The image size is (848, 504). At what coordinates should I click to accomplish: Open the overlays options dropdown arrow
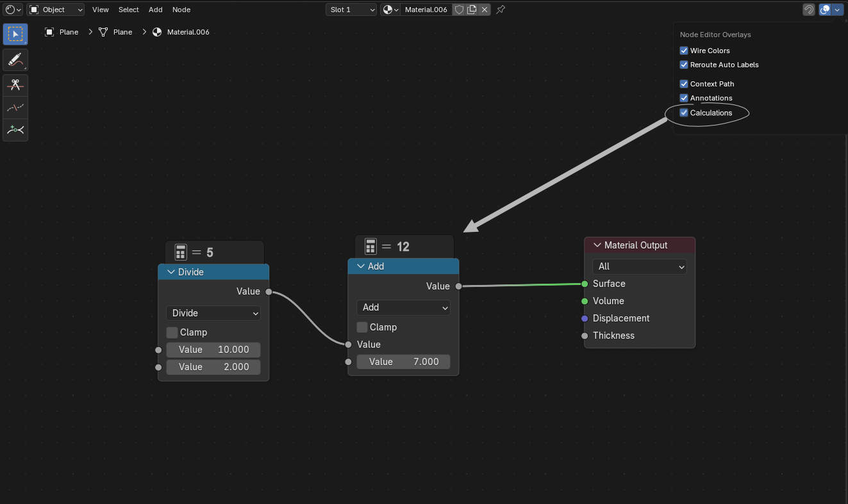tap(837, 10)
